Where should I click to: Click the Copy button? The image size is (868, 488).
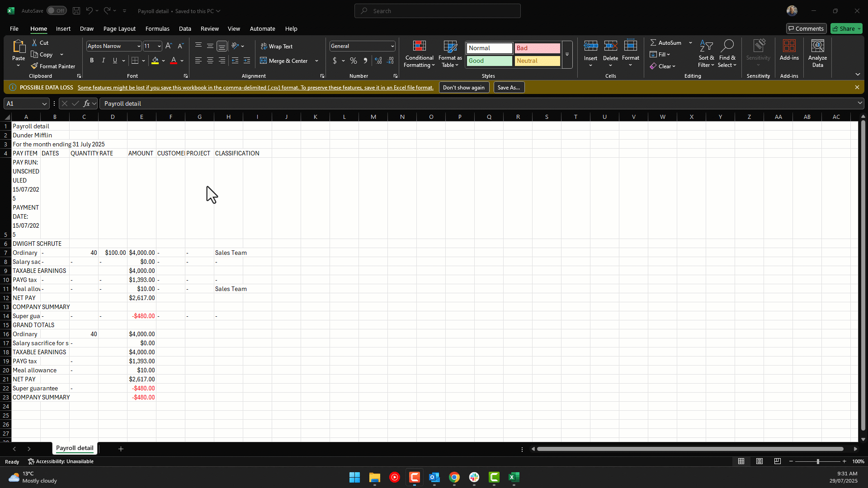click(x=42, y=54)
